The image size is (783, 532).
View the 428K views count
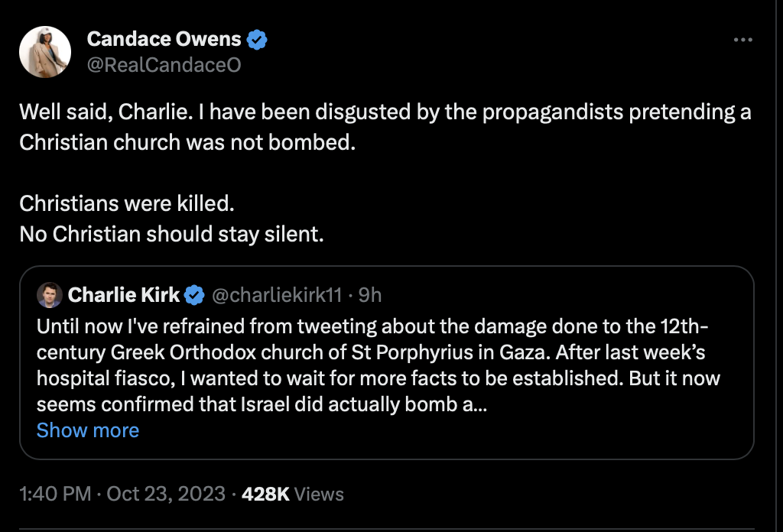coord(293,494)
